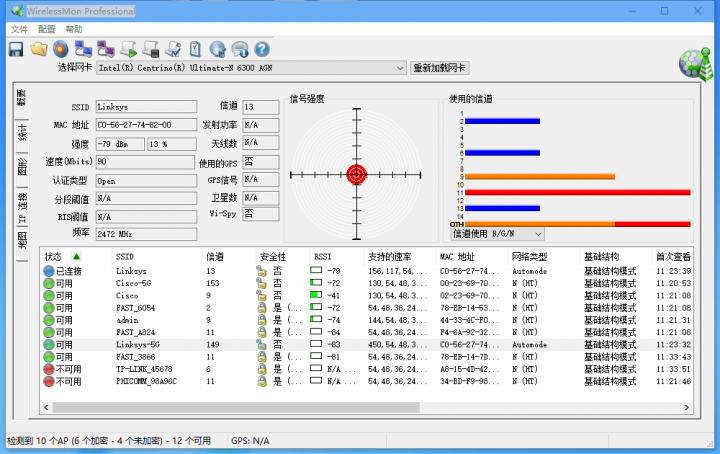Select the 概要 side tab

point(21,97)
